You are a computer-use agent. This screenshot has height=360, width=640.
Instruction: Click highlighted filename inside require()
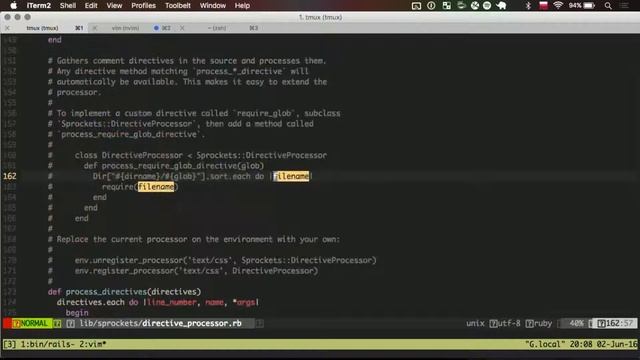coord(156,187)
